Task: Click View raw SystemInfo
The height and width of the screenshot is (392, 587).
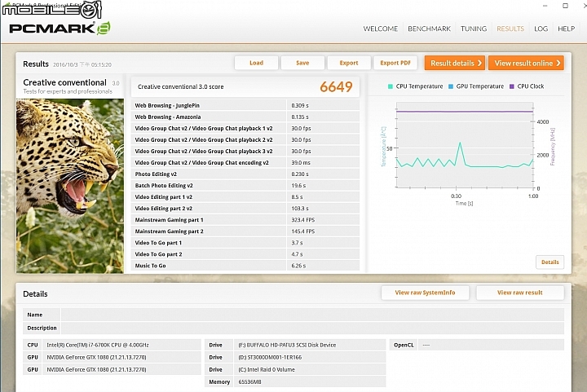Action: 425,293
